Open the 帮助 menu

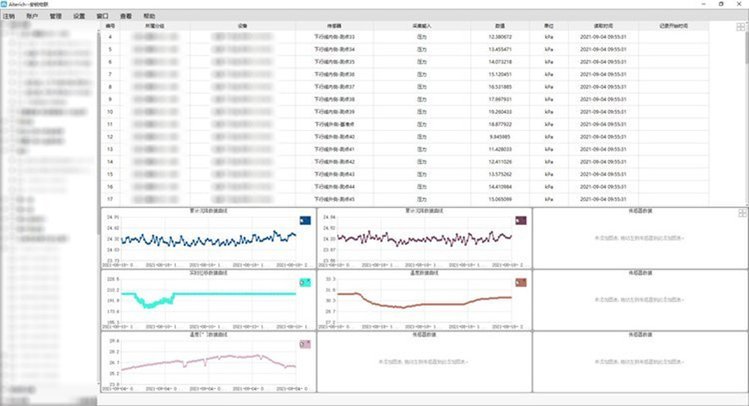point(149,17)
